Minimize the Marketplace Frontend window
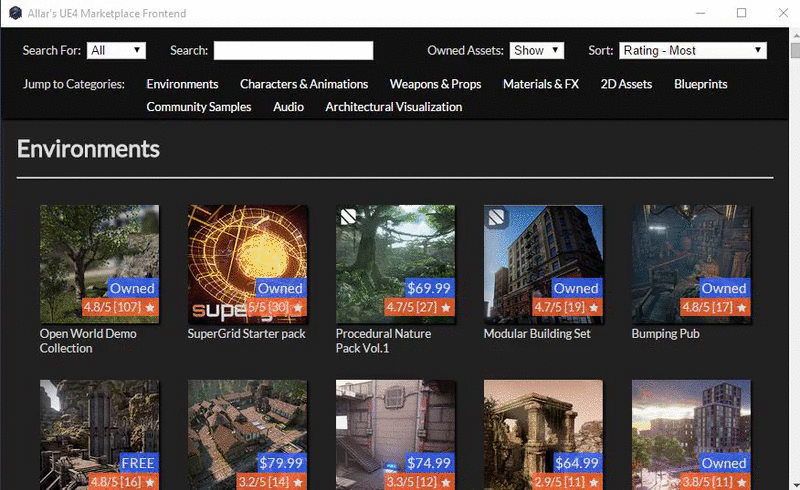 (x=701, y=13)
